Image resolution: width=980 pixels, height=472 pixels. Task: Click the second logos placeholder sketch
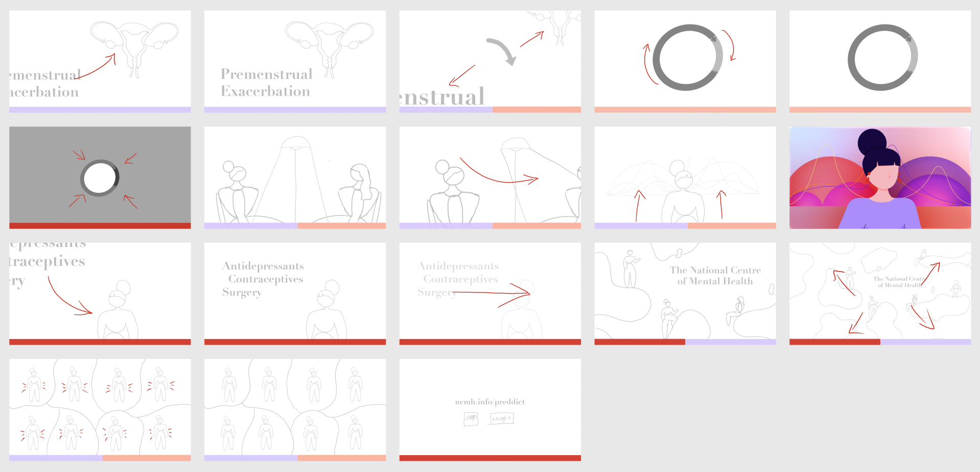coord(501,418)
